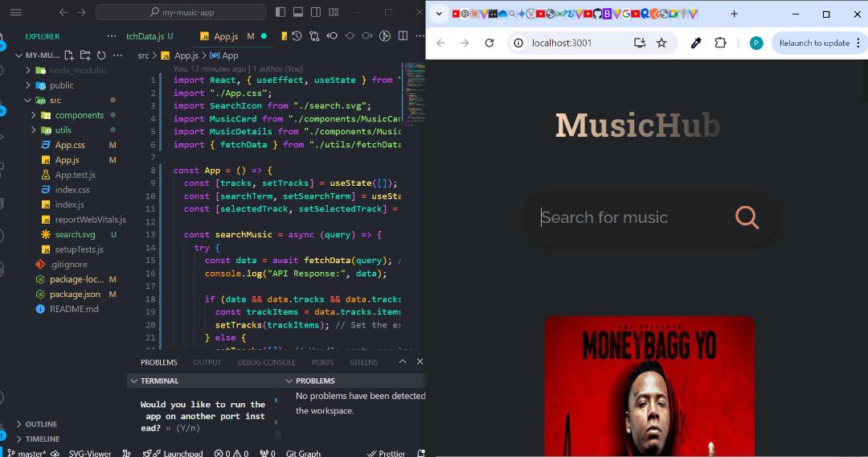
Task: Switch to the App.js editor tab
Action: (x=226, y=36)
